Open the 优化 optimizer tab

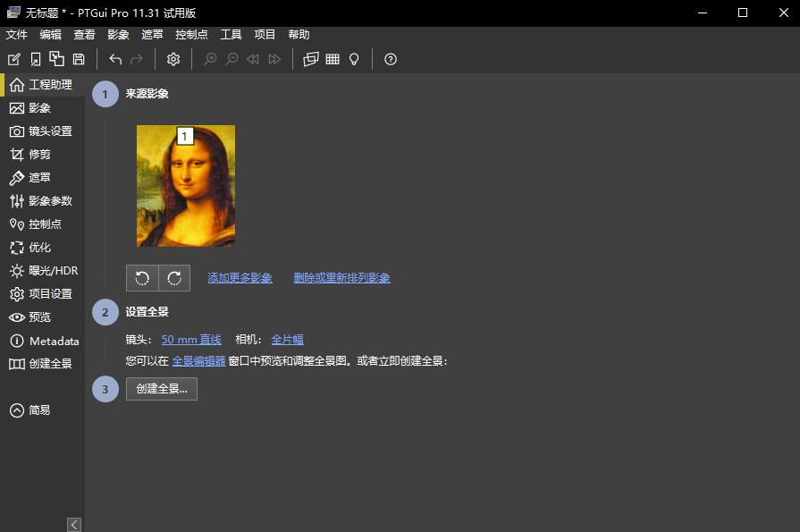click(42, 248)
